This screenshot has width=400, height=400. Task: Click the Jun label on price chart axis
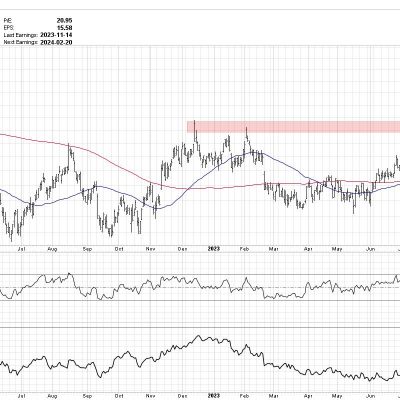(370, 249)
